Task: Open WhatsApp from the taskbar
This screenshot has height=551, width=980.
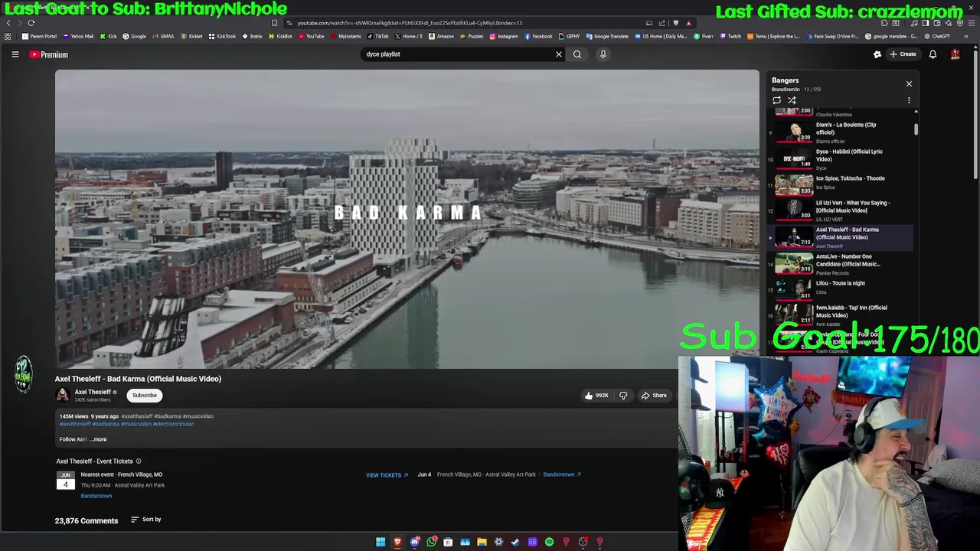Action: tap(432, 542)
